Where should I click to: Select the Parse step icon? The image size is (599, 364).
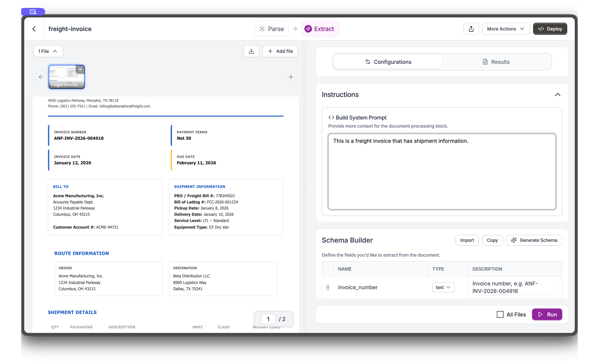point(262,29)
